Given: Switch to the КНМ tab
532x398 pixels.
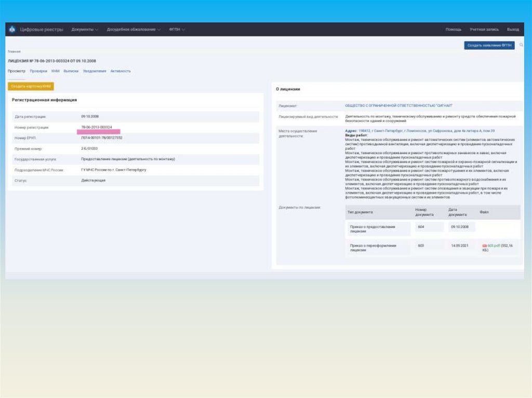Looking at the screenshot, I should click(56, 71).
